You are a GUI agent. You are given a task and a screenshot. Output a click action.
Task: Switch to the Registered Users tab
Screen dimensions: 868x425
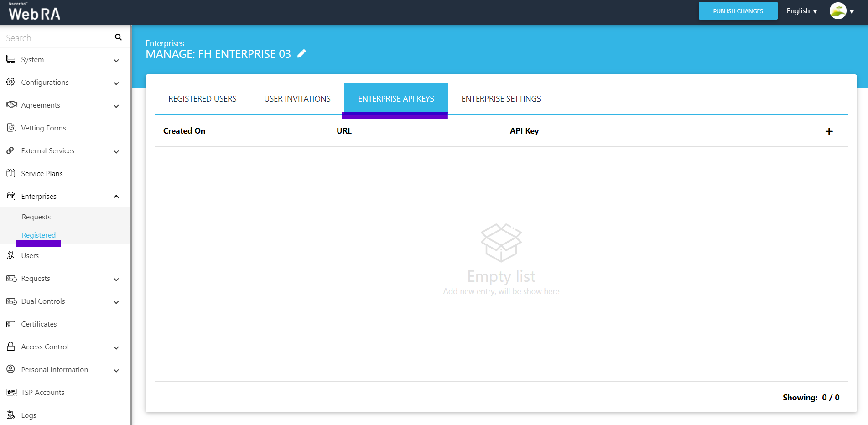[202, 99]
